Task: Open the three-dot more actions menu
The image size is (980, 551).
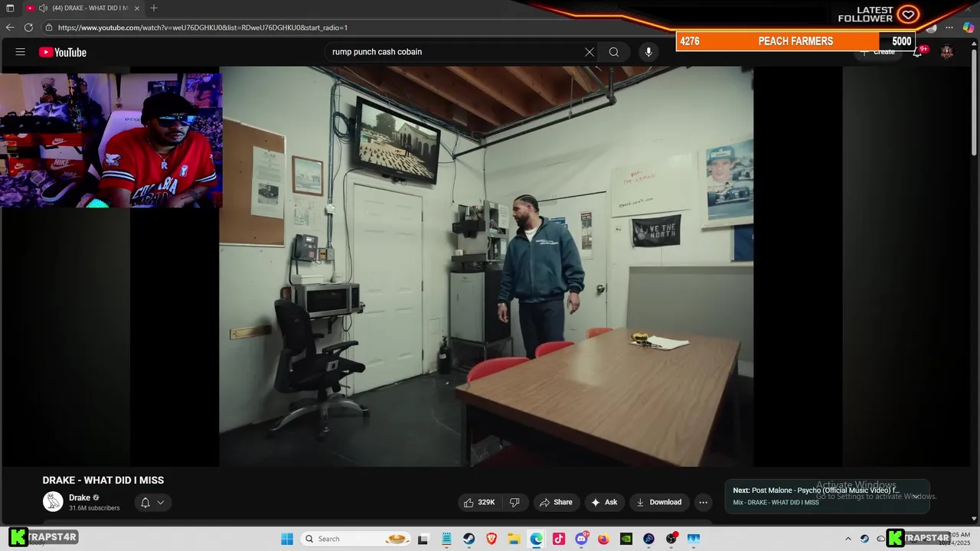Action: click(703, 502)
